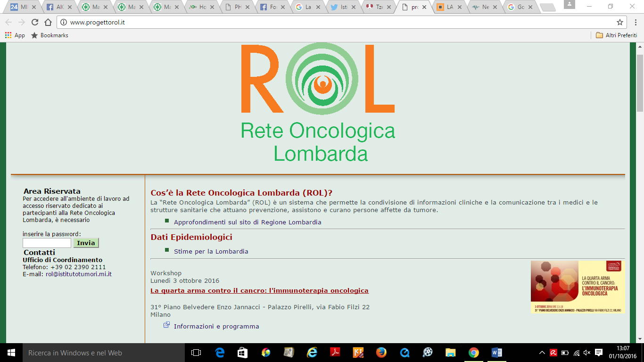Viewport: 644px width, 362px height.
Task: Open 'Informazioni e programma' link
Action: pyautogui.click(x=216, y=326)
